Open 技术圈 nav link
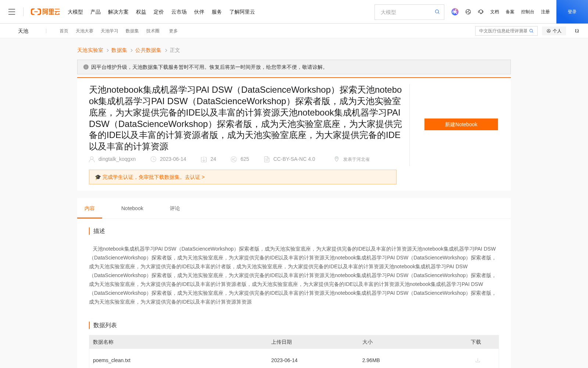The width and height of the screenshot is (588, 368). pyautogui.click(x=153, y=31)
